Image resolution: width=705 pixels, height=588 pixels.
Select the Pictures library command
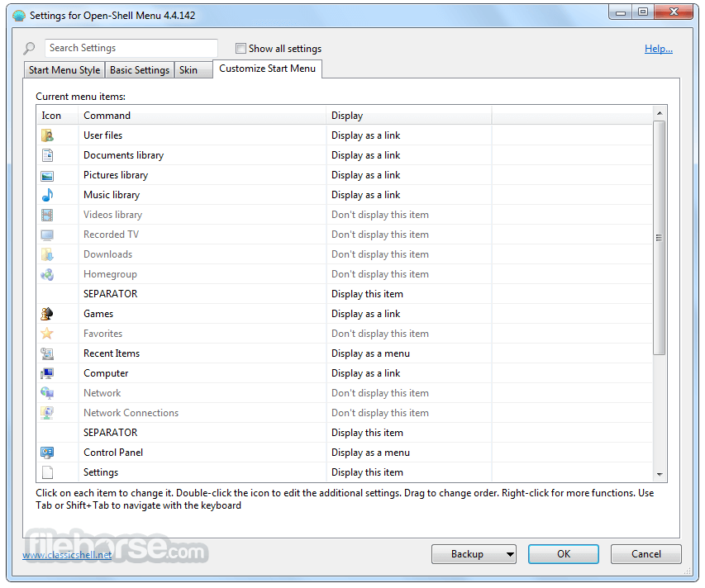116,175
